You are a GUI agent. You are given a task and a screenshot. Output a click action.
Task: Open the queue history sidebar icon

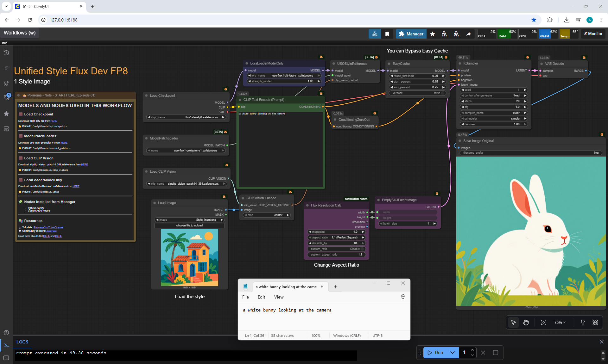pyautogui.click(x=6, y=53)
